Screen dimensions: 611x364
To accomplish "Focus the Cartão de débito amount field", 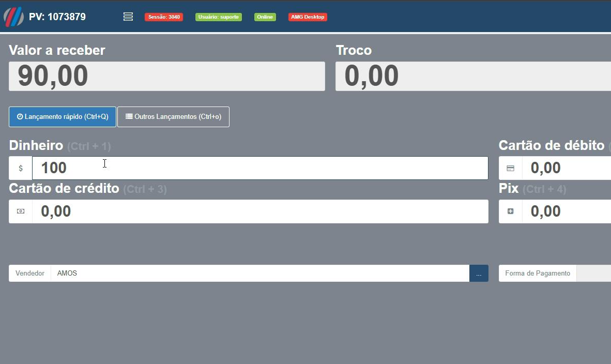I will [x=567, y=168].
